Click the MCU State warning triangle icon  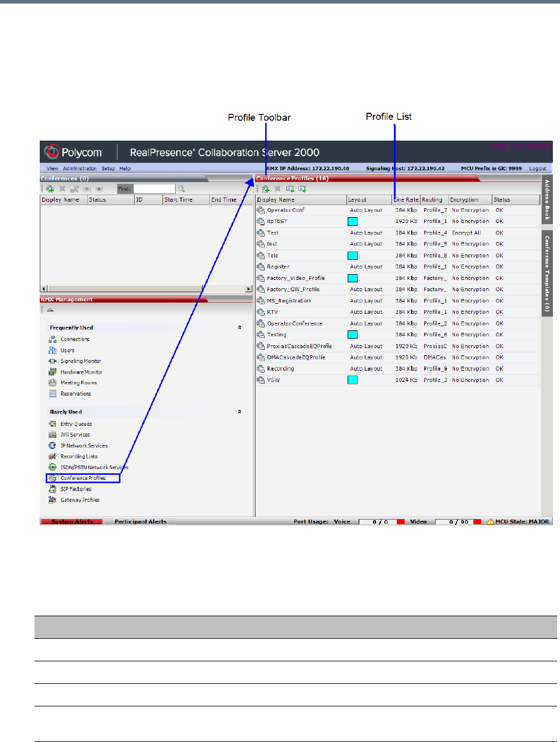click(491, 522)
